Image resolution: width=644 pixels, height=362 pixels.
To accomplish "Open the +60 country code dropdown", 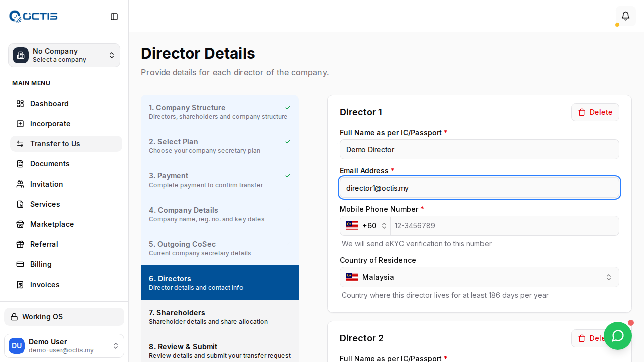I will point(366,226).
